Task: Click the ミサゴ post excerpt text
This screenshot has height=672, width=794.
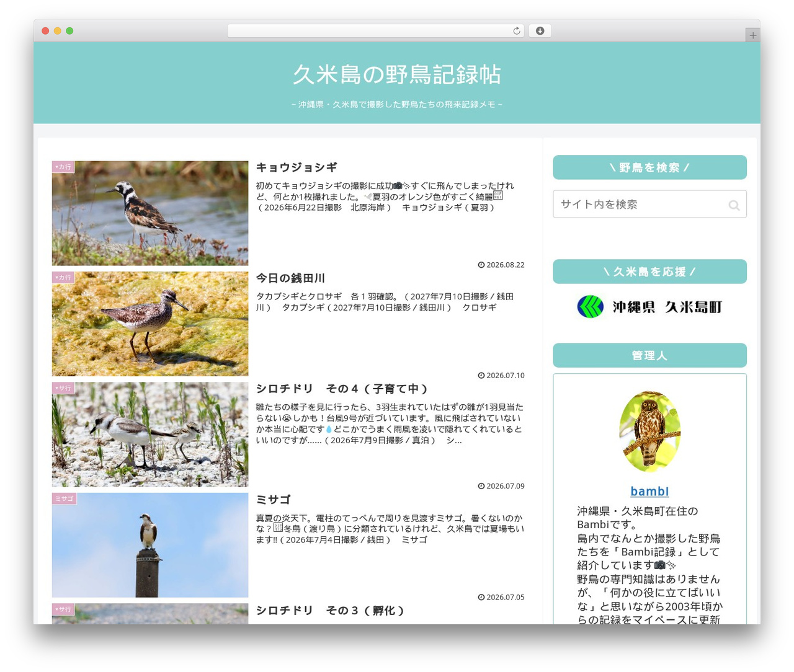Action: 390,529
